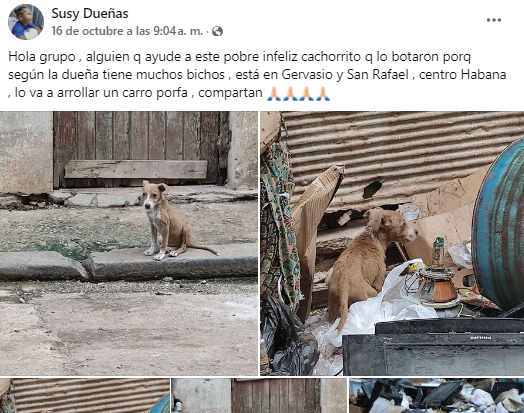524x413 pixels.
Task: Click the blue barrel in the photo
Action: [x=498, y=224]
